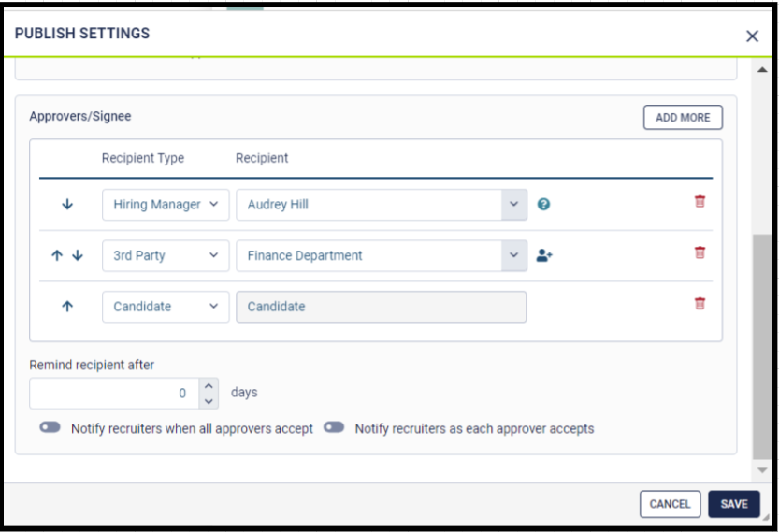This screenshot has height=532, width=779.
Task: Move 3rd Party row down with arrow
Action: [78, 255]
